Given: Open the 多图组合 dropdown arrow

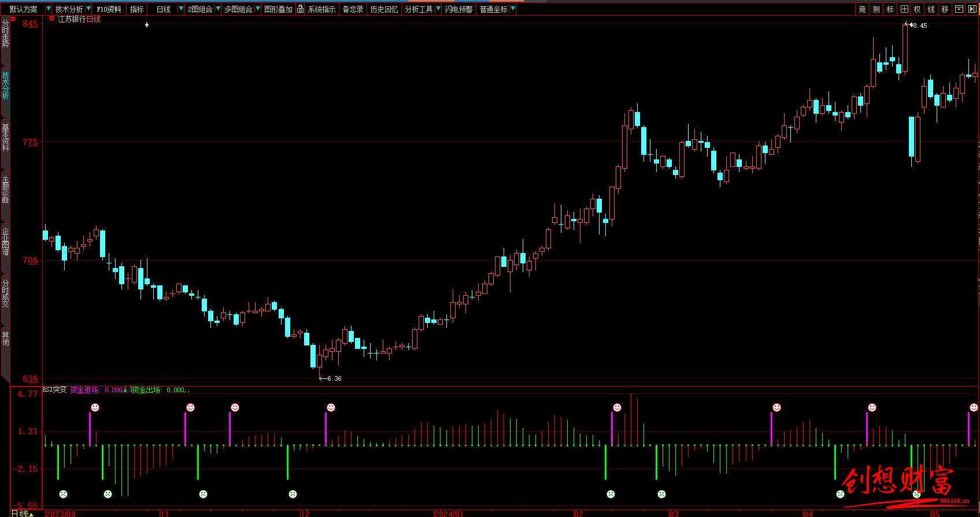Looking at the screenshot, I should [x=257, y=9].
